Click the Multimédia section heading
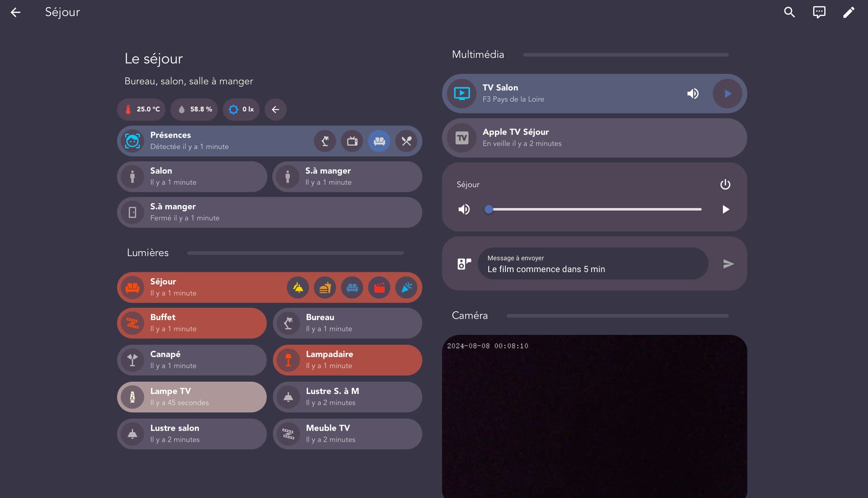 (478, 54)
